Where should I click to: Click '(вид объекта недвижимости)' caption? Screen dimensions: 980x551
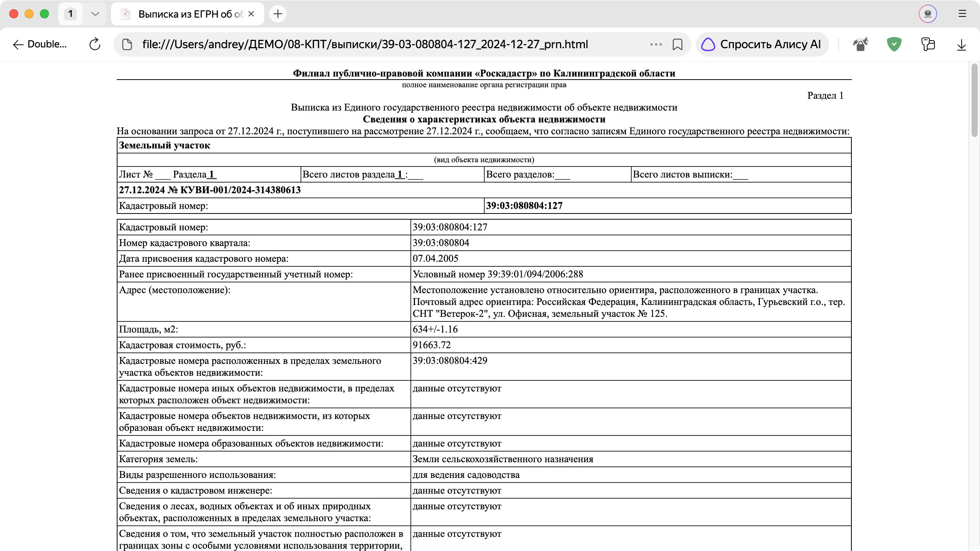tap(484, 160)
